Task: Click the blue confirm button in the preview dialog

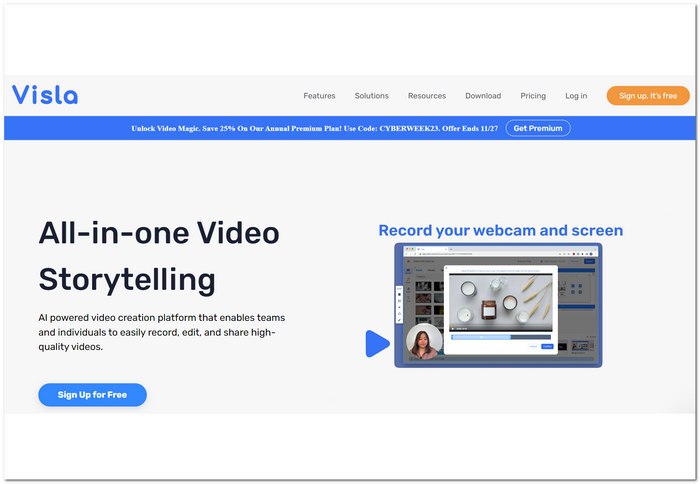Action: pos(547,346)
